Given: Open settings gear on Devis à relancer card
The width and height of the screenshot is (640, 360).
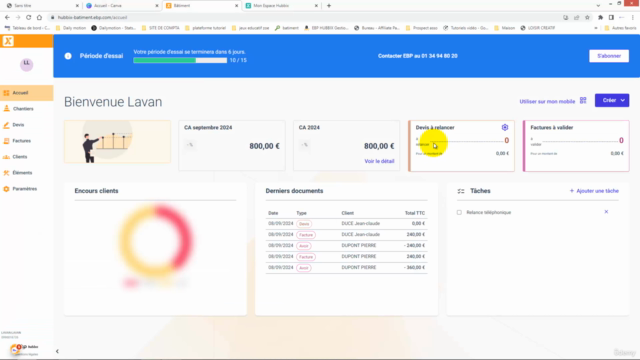Looking at the screenshot, I should (505, 127).
